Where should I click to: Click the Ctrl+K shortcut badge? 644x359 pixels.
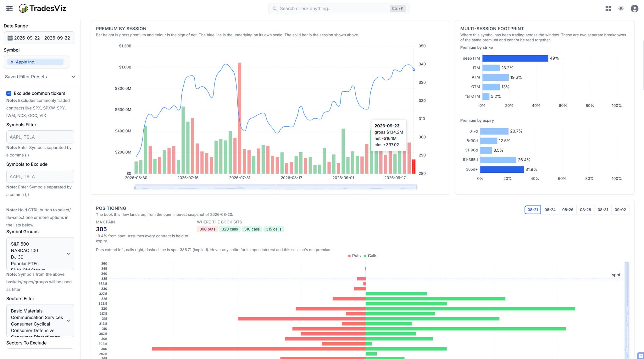[397, 8]
